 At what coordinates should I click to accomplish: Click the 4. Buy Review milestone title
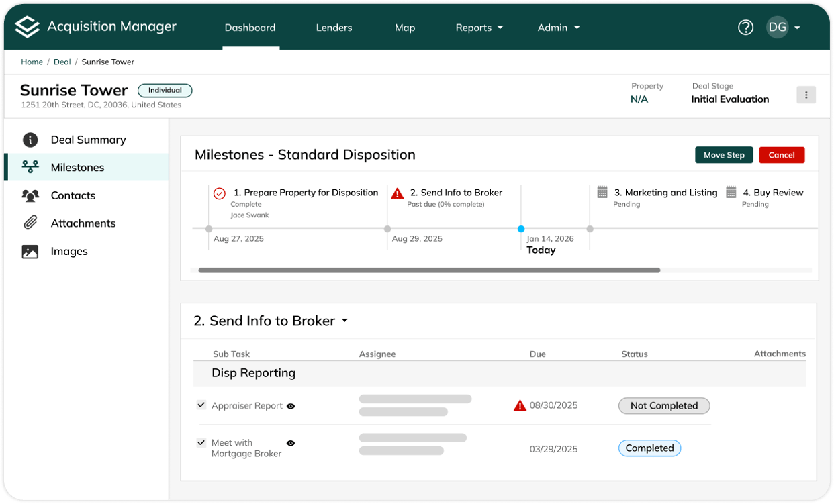pos(773,193)
